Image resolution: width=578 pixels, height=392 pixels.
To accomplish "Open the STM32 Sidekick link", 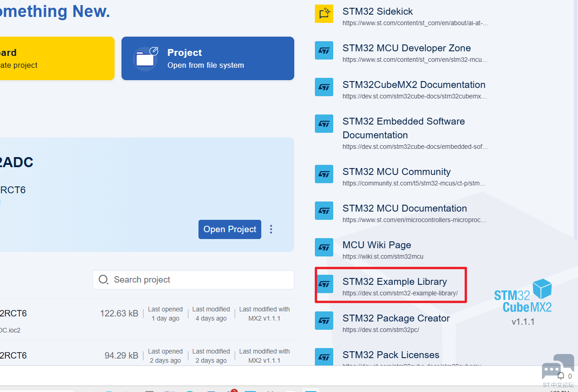I will (378, 11).
